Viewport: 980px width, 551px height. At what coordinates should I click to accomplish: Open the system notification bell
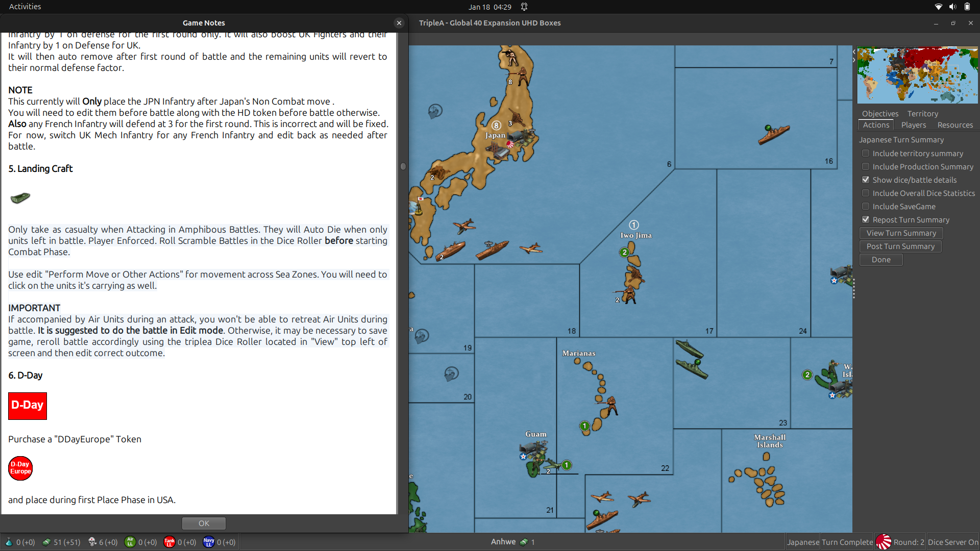[x=524, y=7]
